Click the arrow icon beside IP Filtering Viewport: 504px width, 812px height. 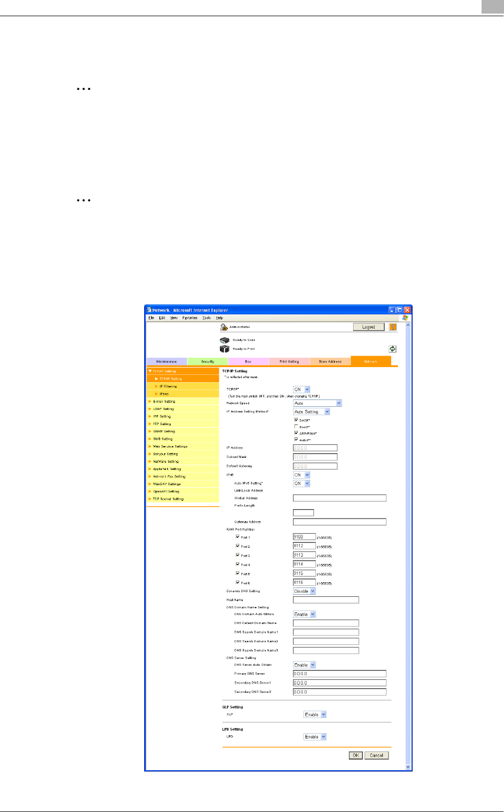[x=156, y=386]
